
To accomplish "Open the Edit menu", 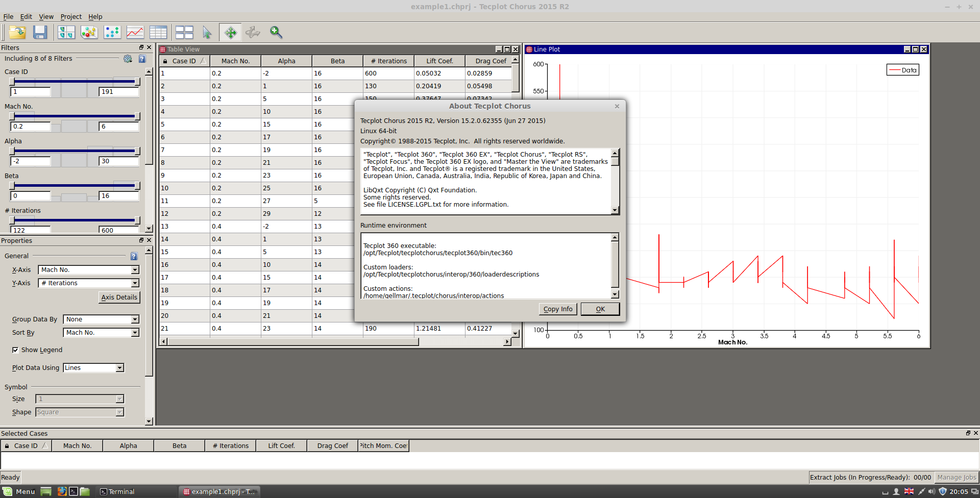I will (x=26, y=16).
